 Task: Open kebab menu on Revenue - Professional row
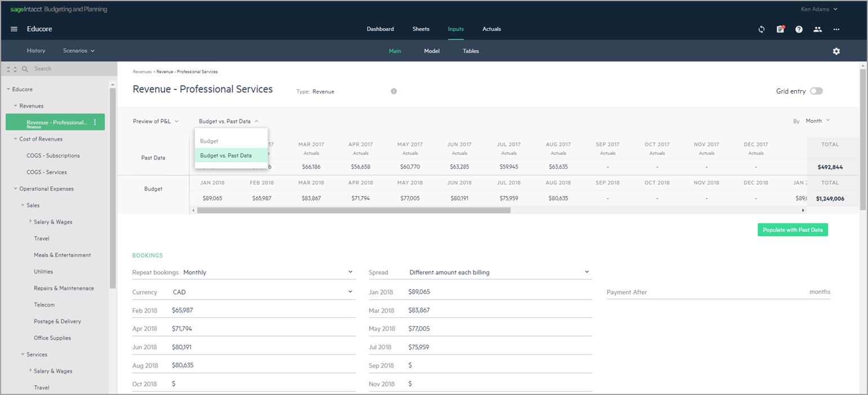(x=95, y=122)
